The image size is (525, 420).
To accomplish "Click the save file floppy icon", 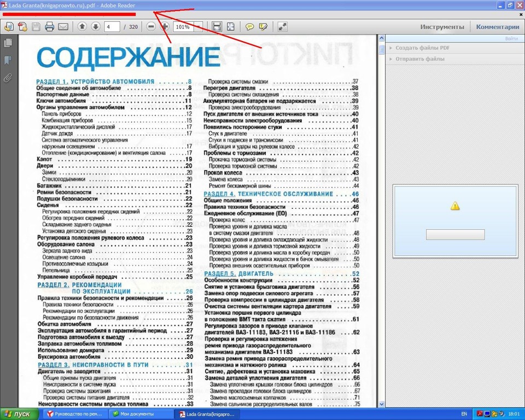I will (36, 26).
